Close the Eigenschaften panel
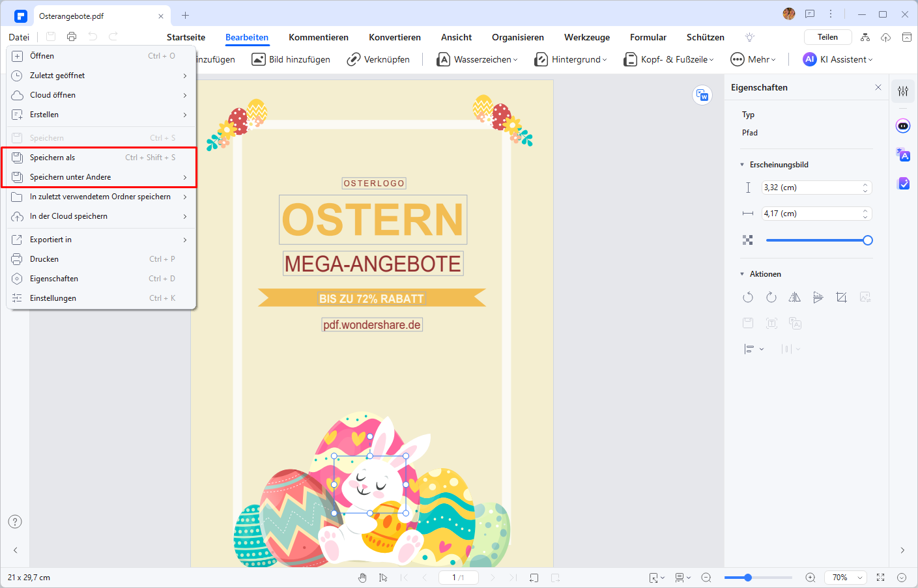This screenshot has height=588, width=918. 878,87
